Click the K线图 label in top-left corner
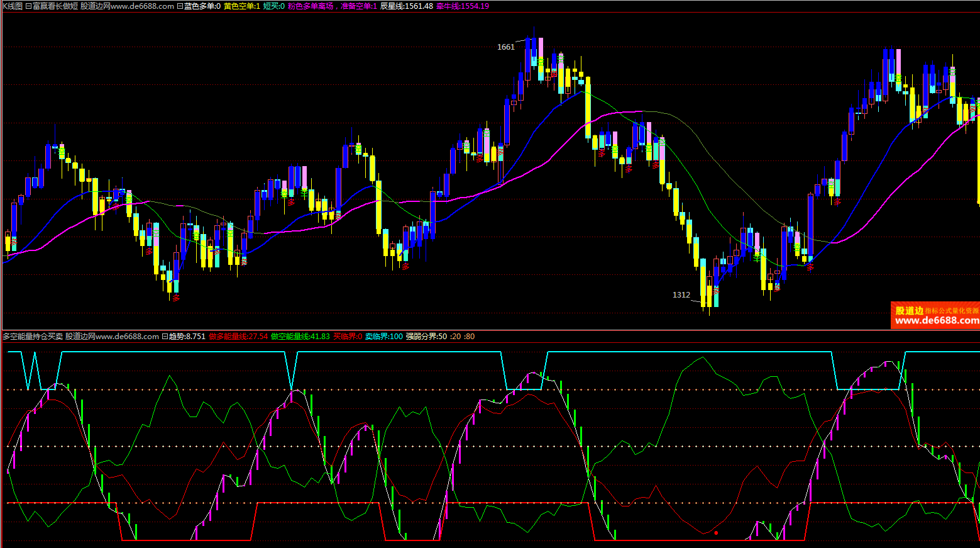The width and height of the screenshot is (980, 548). click(x=12, y=6)
